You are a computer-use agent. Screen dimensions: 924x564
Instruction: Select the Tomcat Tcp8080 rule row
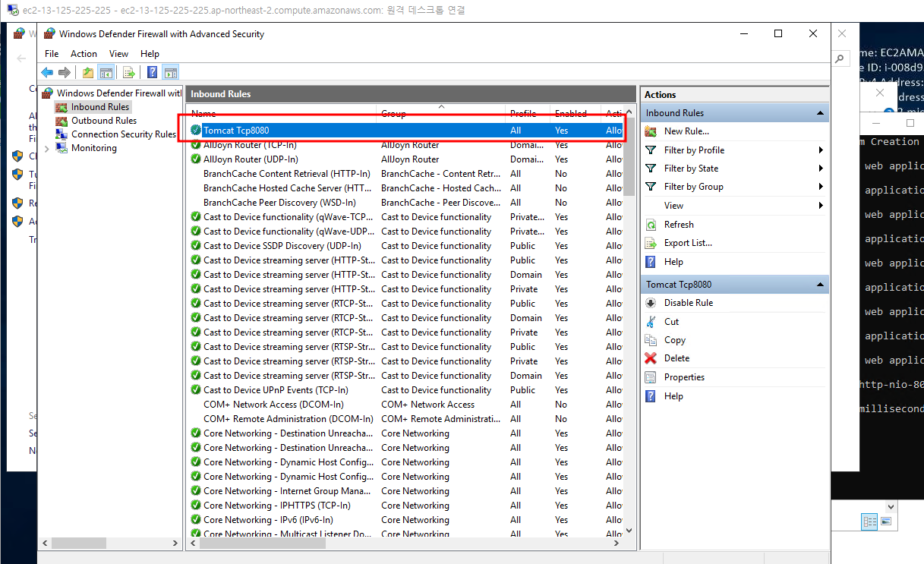405,131
